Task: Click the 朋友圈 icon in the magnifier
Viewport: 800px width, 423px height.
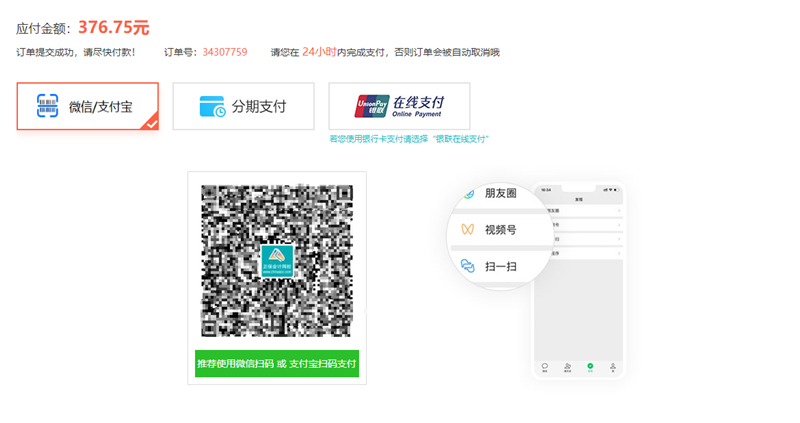Action: 467,194
